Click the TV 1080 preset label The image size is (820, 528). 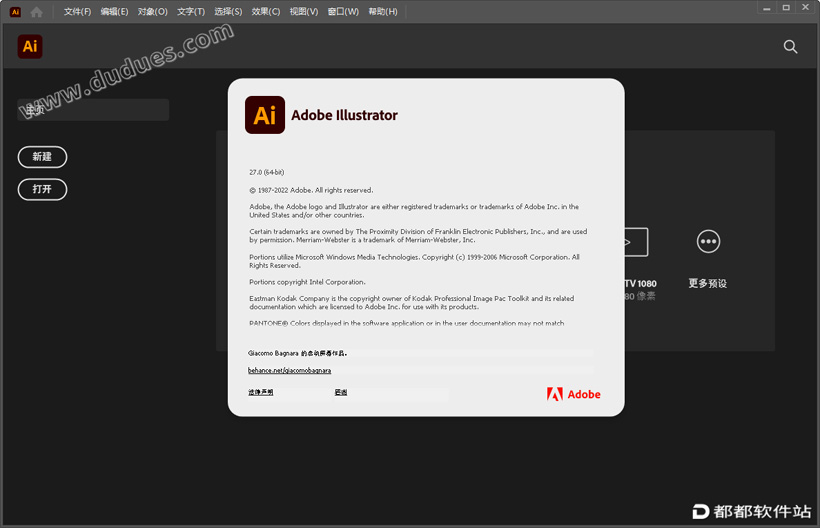tap(640, 283)
